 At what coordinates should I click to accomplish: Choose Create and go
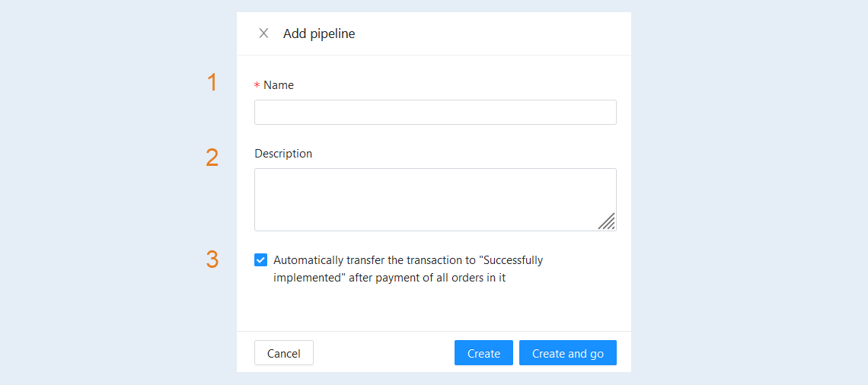pyautogui.click(x=568, y=353)
